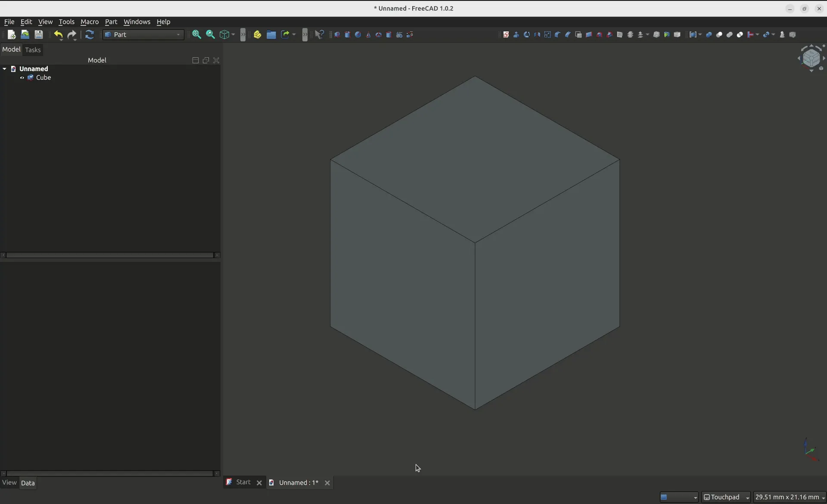Screen dimensions: 827x504
Task: Apply the Fillet tool
Action: click(557, 34)
